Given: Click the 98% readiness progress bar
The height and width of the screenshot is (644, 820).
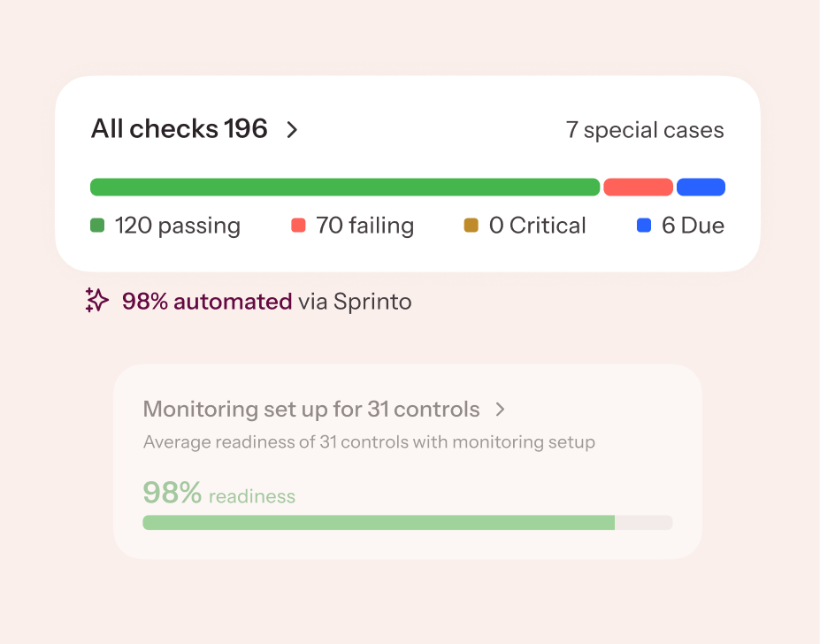Looking at the screenshot, I should pyautogui.click(x=407, y=522).
